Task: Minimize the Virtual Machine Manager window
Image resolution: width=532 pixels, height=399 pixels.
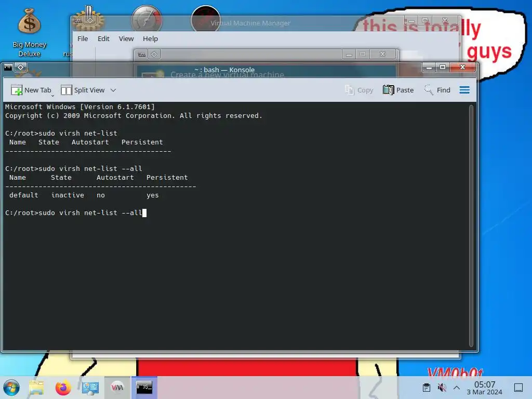Action: point(411,20)
